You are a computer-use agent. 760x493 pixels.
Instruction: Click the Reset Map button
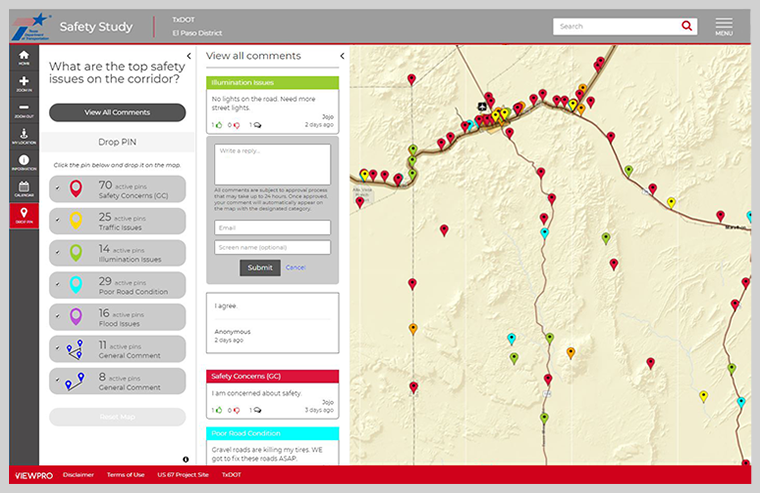point(117,417)
